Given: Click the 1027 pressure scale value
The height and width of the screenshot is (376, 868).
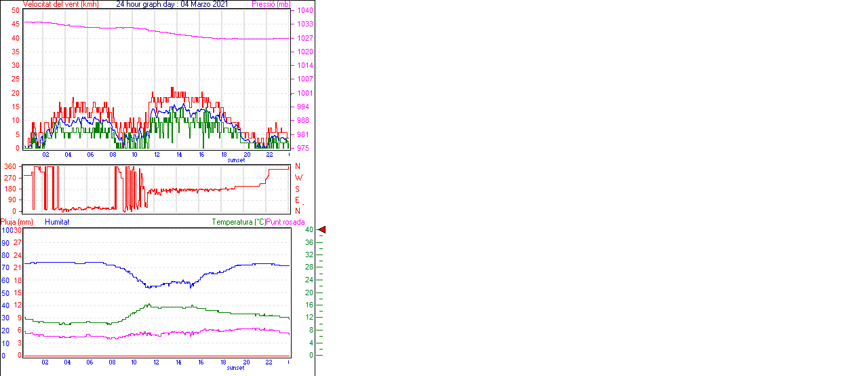Looking at the screenshot, I should [x=305, y=39].
